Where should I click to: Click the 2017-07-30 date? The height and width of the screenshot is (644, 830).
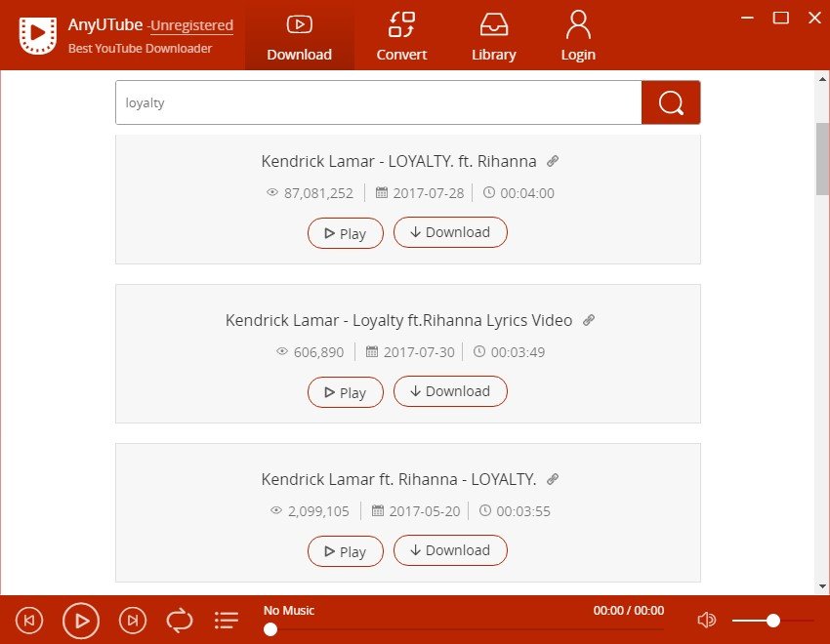[419, 352]
